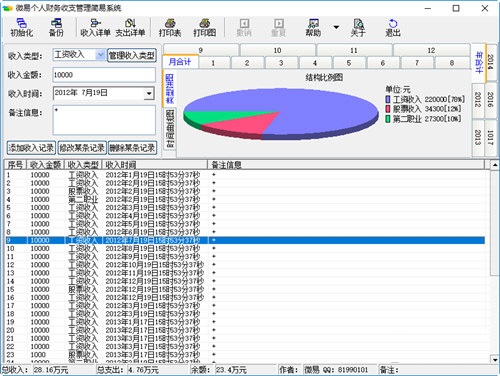Switch to month 6 tab
The image size is (500, 376).
383,63
